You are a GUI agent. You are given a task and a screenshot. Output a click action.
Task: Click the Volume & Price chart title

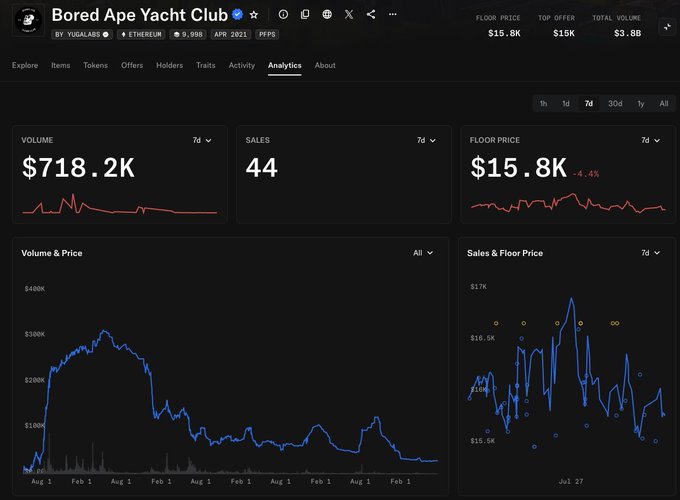(x=52, y=253)
